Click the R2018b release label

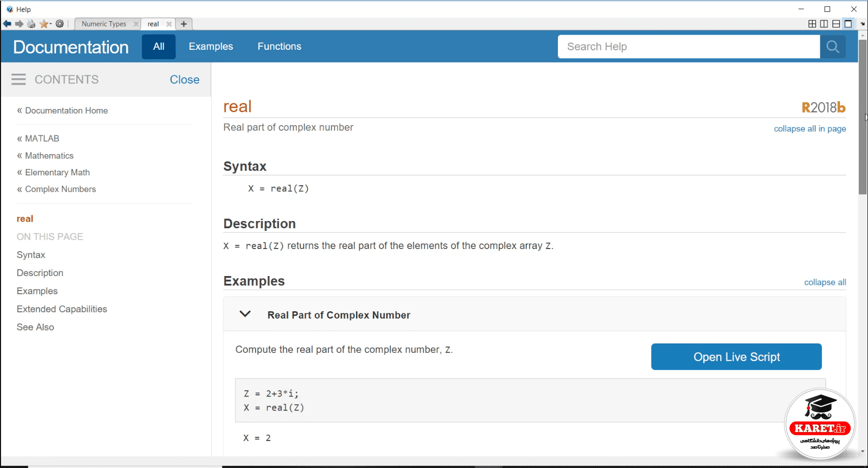823,107
